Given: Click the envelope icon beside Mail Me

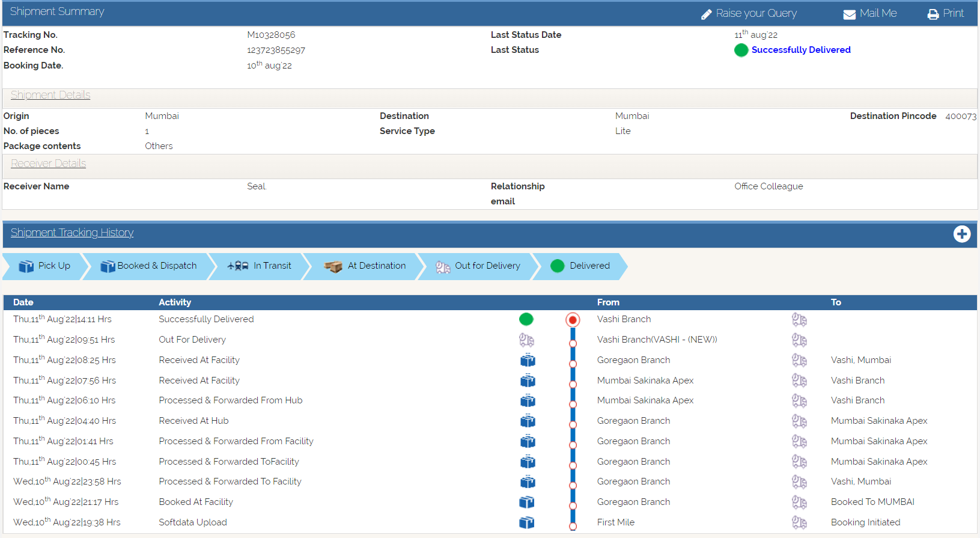Looking at the screenshot, I should (x=849, y=14).
